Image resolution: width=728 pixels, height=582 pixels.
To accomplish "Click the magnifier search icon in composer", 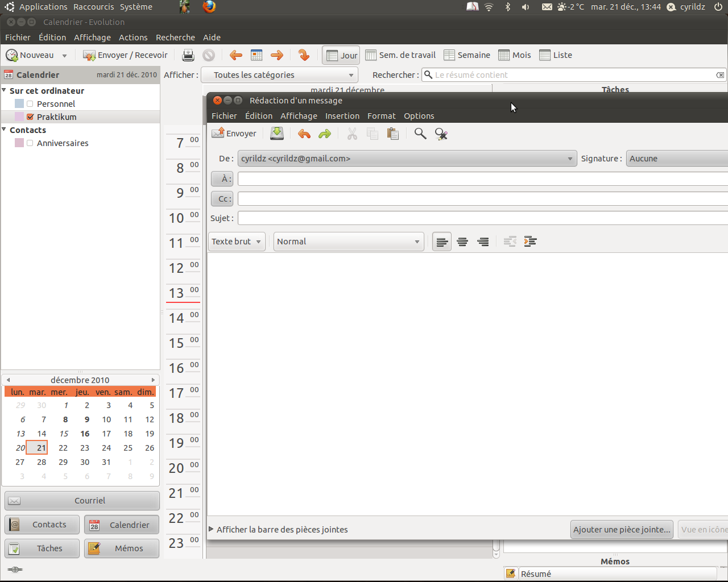I will (x=420, y=134).
